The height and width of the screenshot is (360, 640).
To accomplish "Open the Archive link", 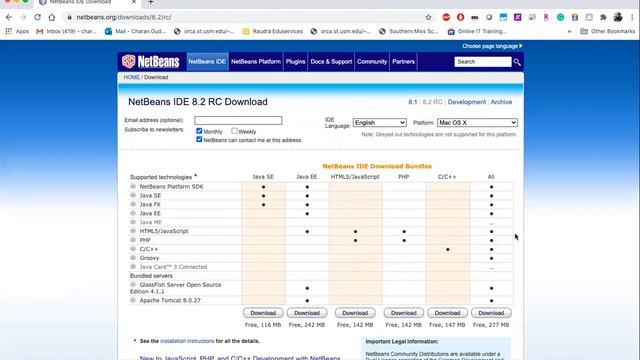I will tap(501, 102).
